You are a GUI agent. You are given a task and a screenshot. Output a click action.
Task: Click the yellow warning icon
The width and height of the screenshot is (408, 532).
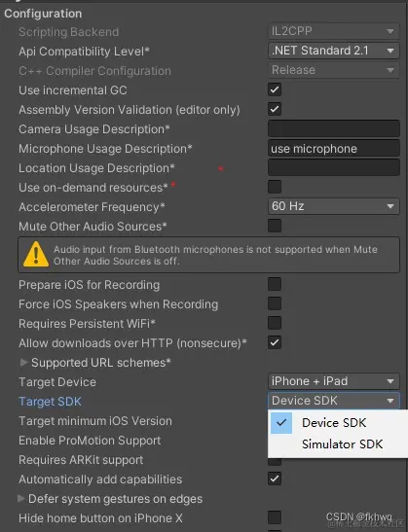pos(36,254)
